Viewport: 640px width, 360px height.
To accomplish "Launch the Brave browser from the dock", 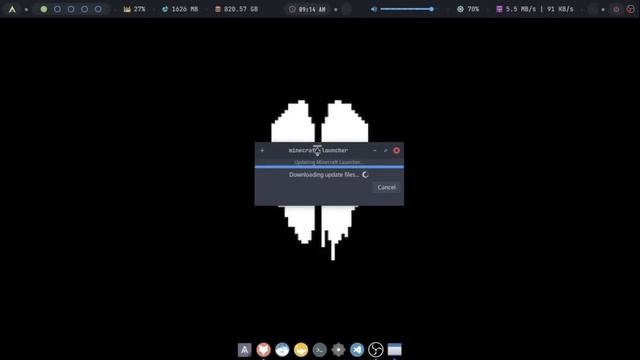I will pyautogui.click(x=263, y=350).
